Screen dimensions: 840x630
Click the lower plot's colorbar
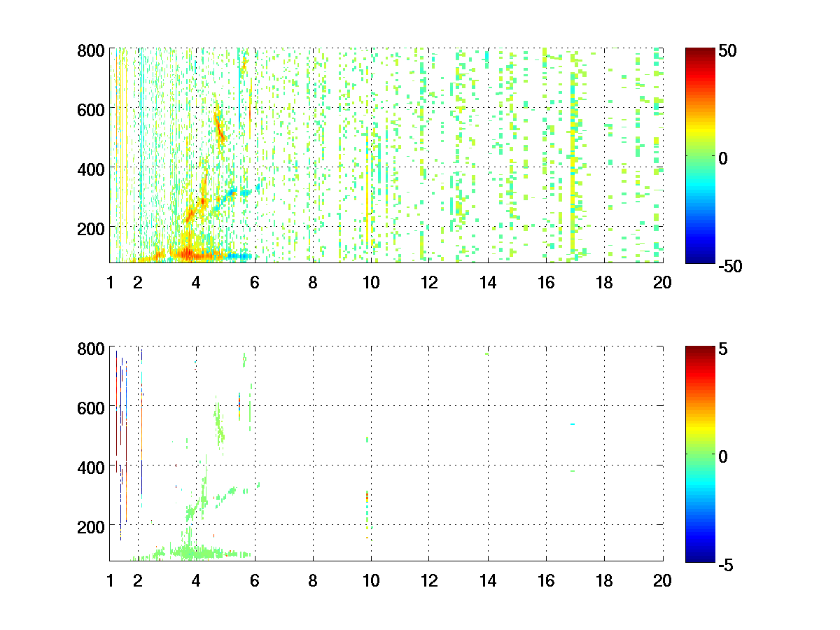click(x=699, y=453)
